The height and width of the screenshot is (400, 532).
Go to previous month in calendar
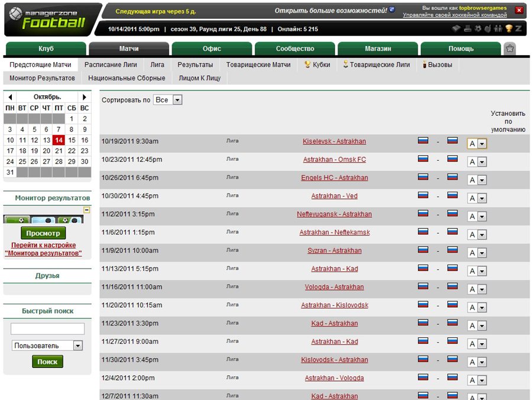point(10,97)
